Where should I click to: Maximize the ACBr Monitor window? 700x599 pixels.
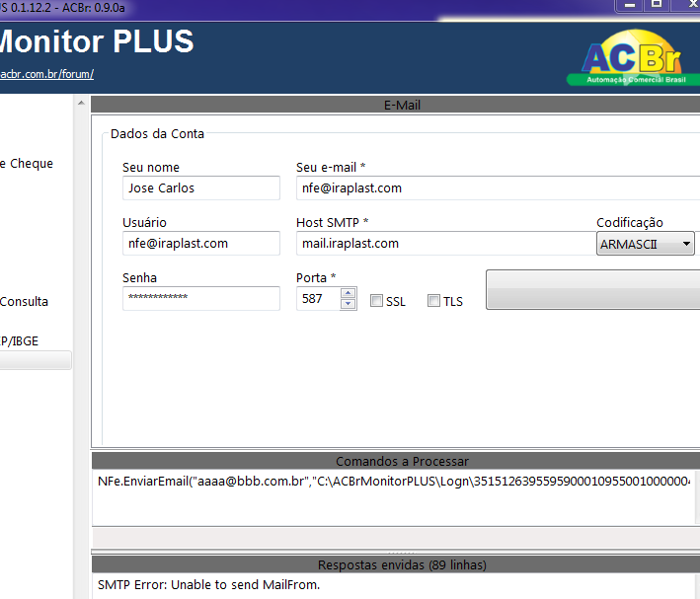(x=657, y=5)
